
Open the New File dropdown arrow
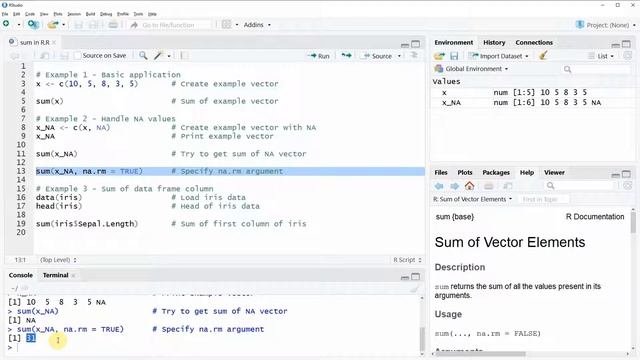[19, 25]
